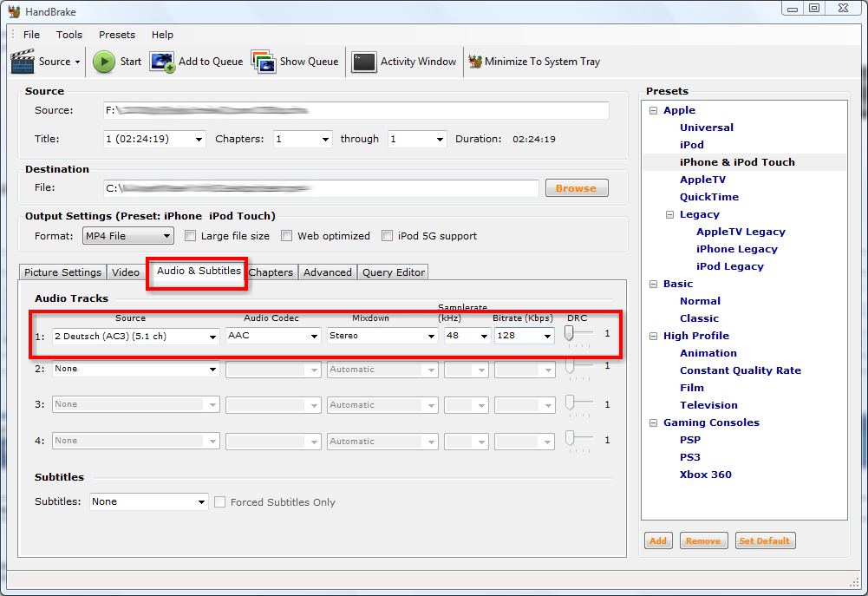Check Forced Subtitles Only
This screenshot has width=868, height=596.
(219, 501)
